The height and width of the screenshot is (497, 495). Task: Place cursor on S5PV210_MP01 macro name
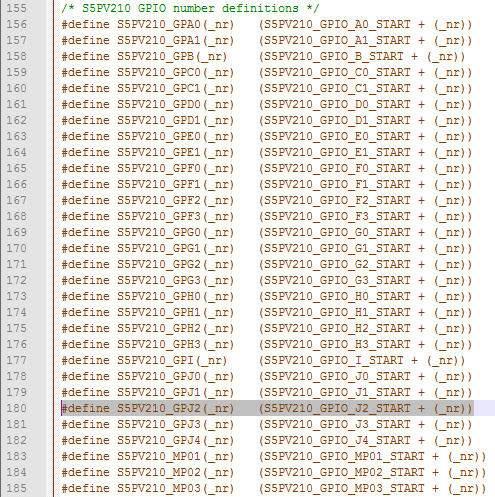tap(159, 456)
